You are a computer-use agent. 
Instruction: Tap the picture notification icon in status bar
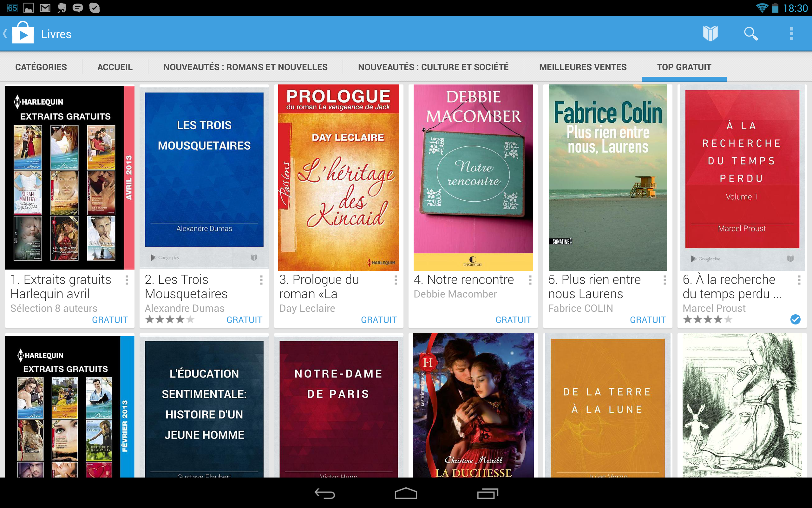29,8
